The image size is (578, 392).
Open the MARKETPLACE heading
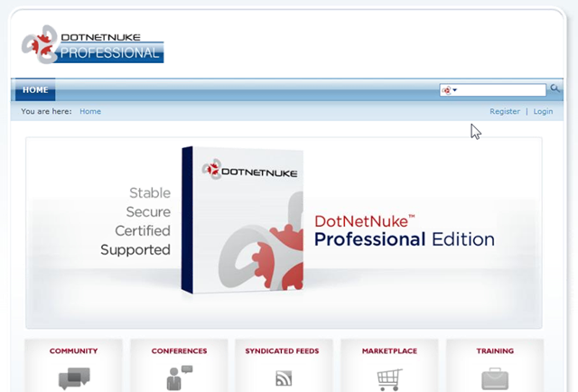(389, 351)
